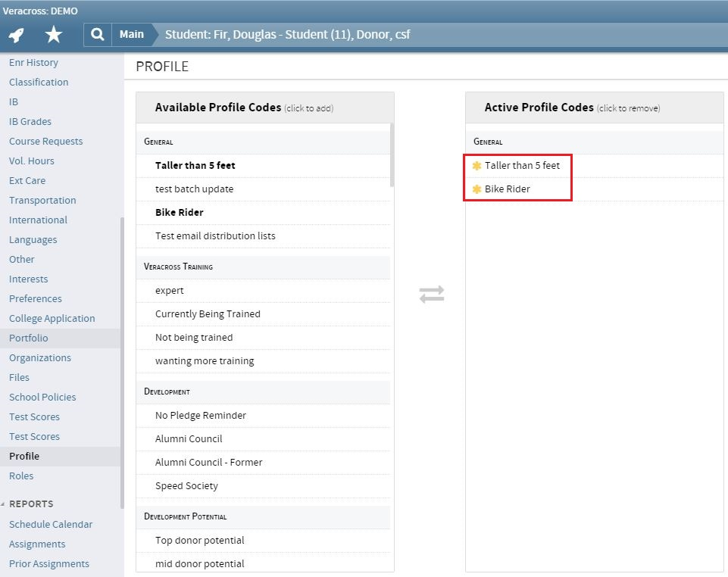Add the 'test batch update' profile code

(x=194, y=189)
